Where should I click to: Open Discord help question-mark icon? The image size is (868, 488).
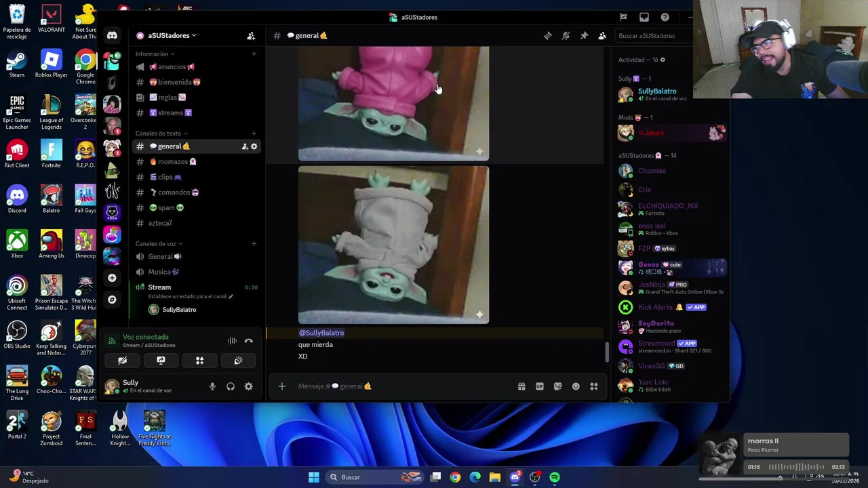(x=665, y=17)
